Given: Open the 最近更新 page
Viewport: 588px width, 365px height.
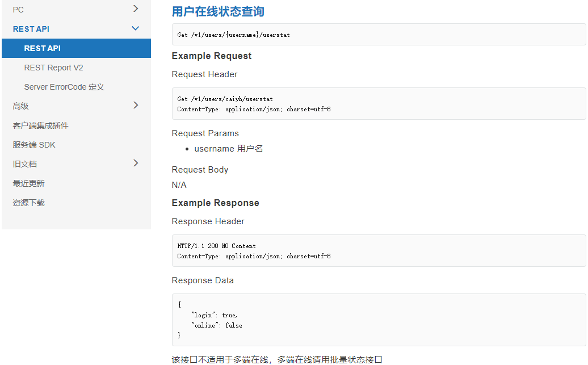Looking at the screenshot, I should [28, 183].
